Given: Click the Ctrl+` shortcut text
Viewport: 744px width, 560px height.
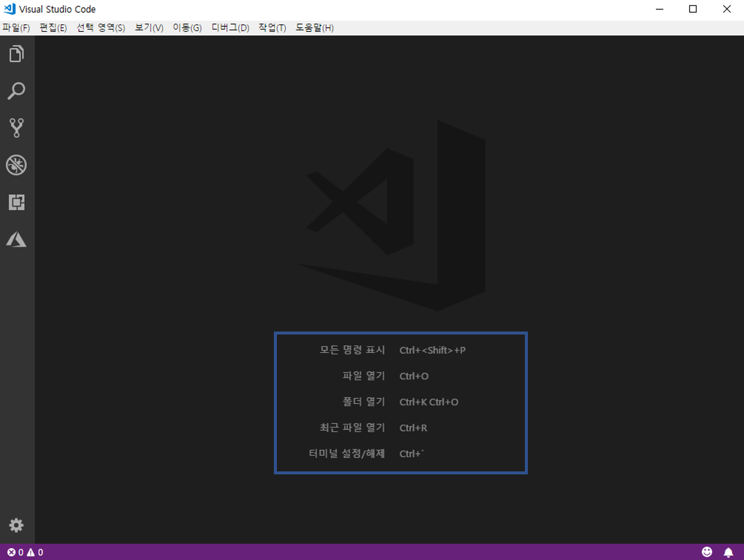Looking at the screenshot, I should (x=411, y=454).
